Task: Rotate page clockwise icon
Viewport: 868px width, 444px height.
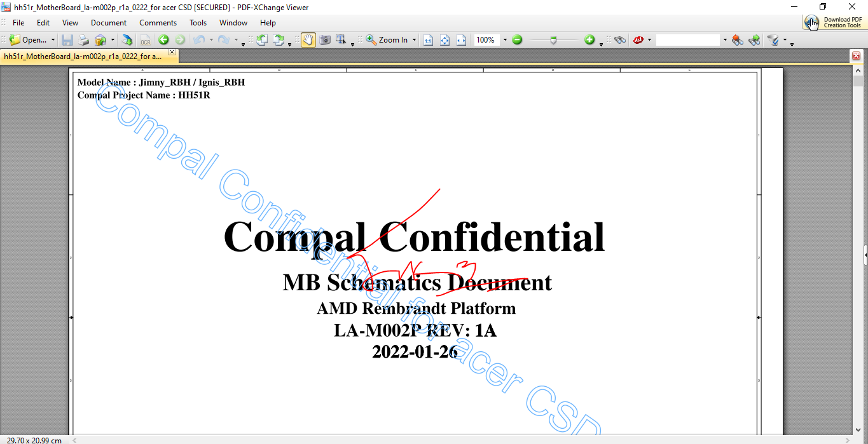Action: click(x=279, y=40)
